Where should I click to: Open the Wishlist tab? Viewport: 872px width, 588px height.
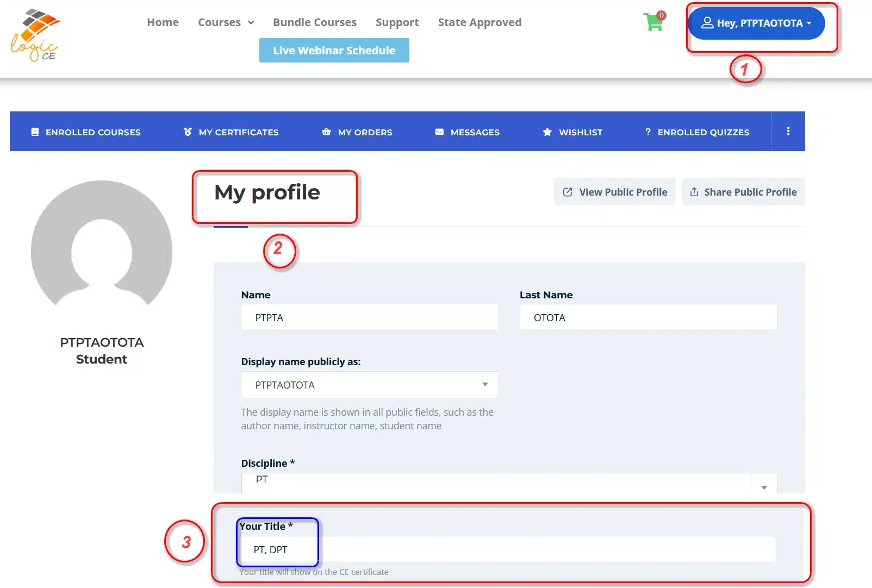pyautogui.click(x=573, y=132)
